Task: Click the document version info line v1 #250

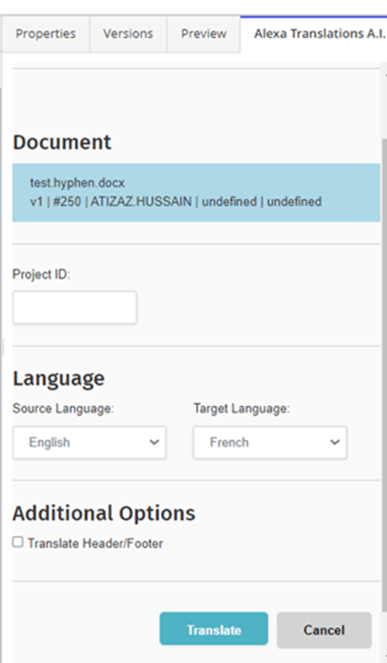Action: tap(176, 202)
